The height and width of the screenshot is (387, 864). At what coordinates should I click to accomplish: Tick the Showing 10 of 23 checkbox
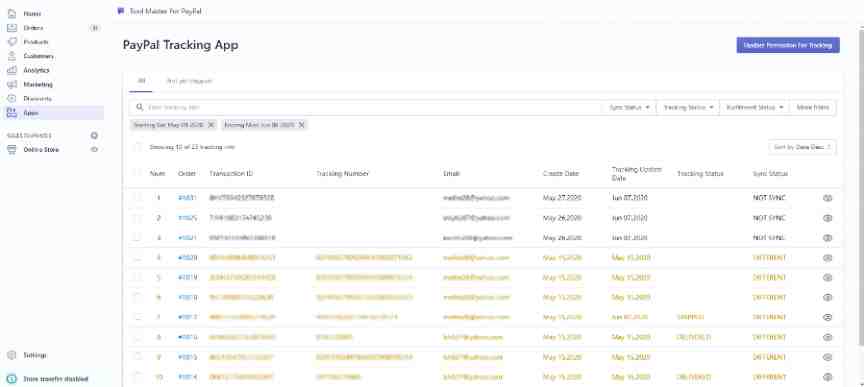[138, 147]
